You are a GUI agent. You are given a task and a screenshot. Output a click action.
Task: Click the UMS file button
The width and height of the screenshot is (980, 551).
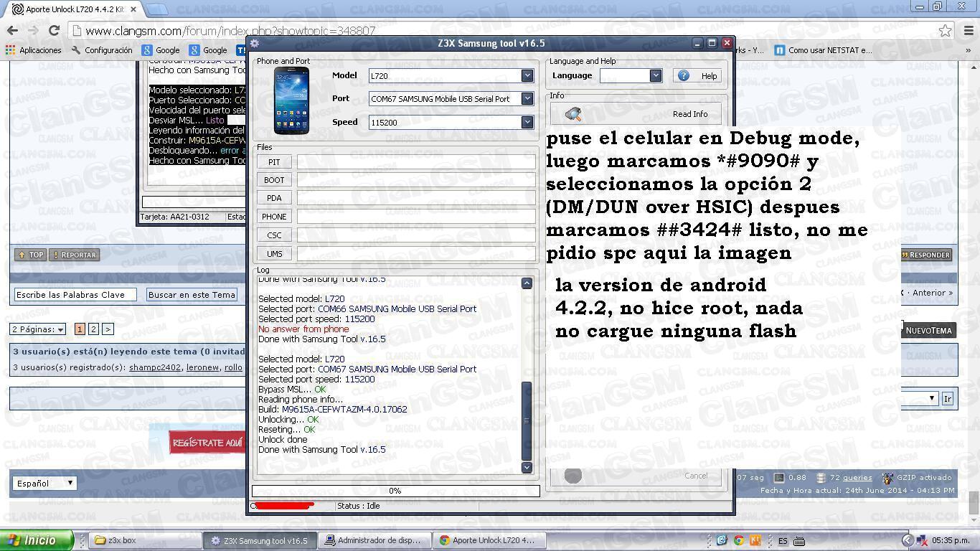[274, 254]
